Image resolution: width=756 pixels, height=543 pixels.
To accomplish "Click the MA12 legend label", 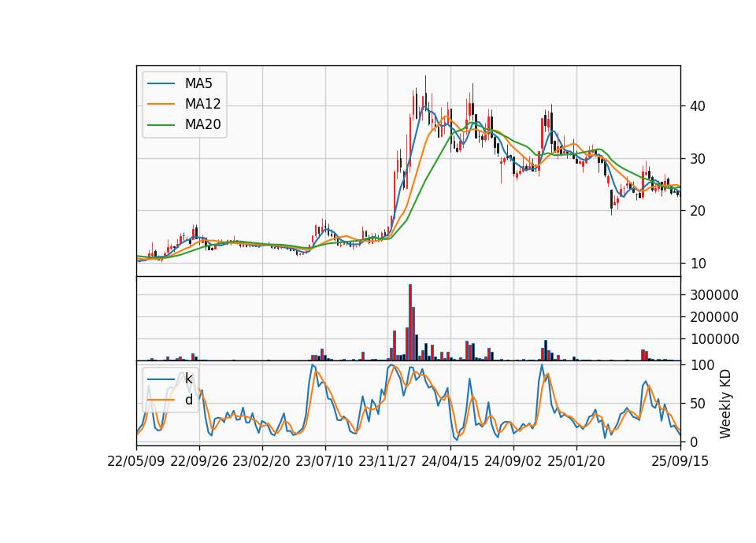I will (x=202, y=104).
